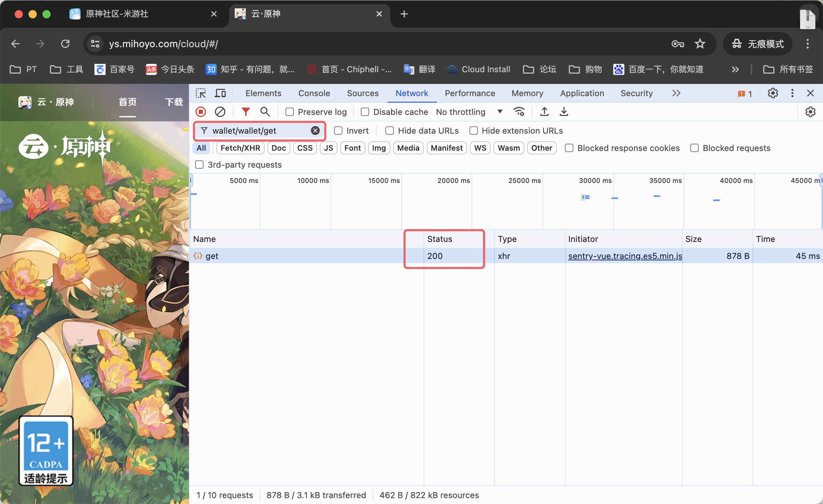Focus the wallet/wallet/get filter field

260,131
